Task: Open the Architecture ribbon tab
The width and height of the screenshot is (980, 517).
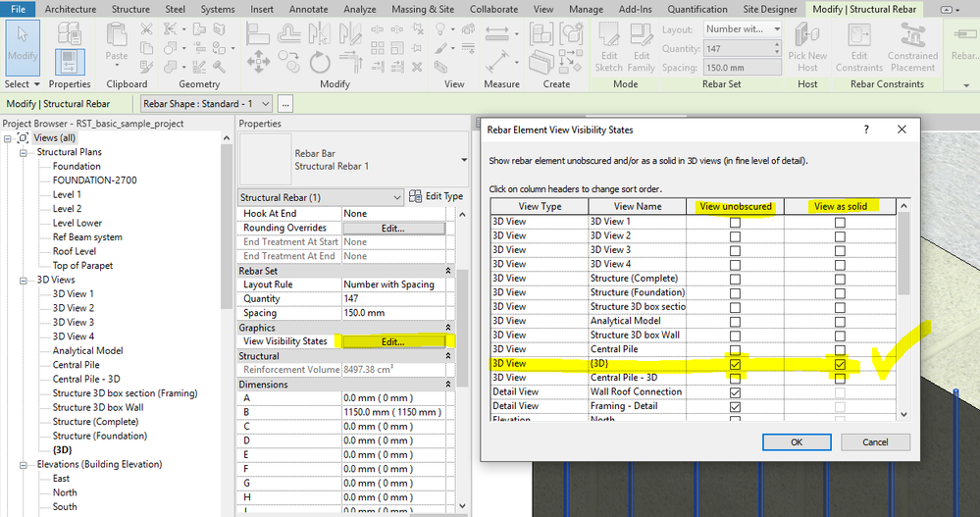Action: pyautogui.click(x=71, y=9)
